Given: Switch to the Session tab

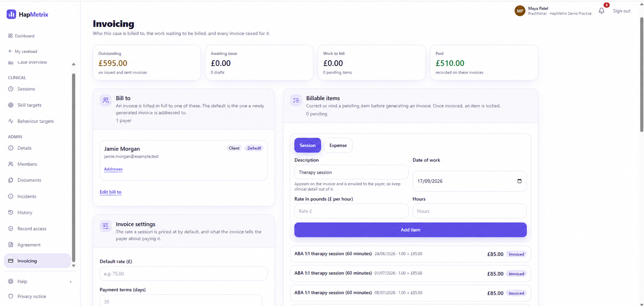Looking at the screenshot, I should 308,145.
